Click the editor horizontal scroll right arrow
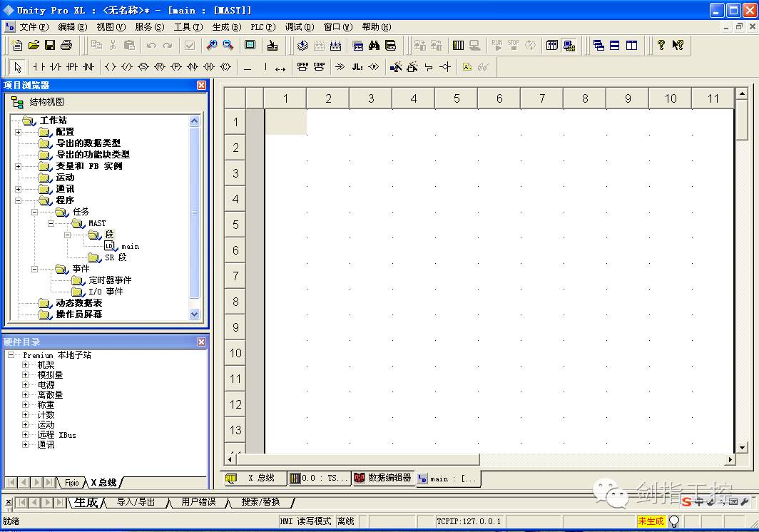The image size is (759, 532). (730, 459)
